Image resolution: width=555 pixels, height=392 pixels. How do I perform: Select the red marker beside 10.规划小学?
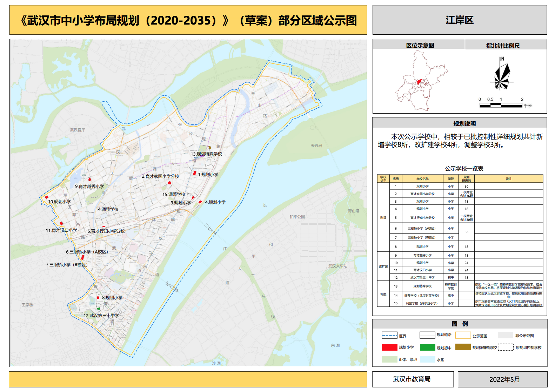click(46, 197)
